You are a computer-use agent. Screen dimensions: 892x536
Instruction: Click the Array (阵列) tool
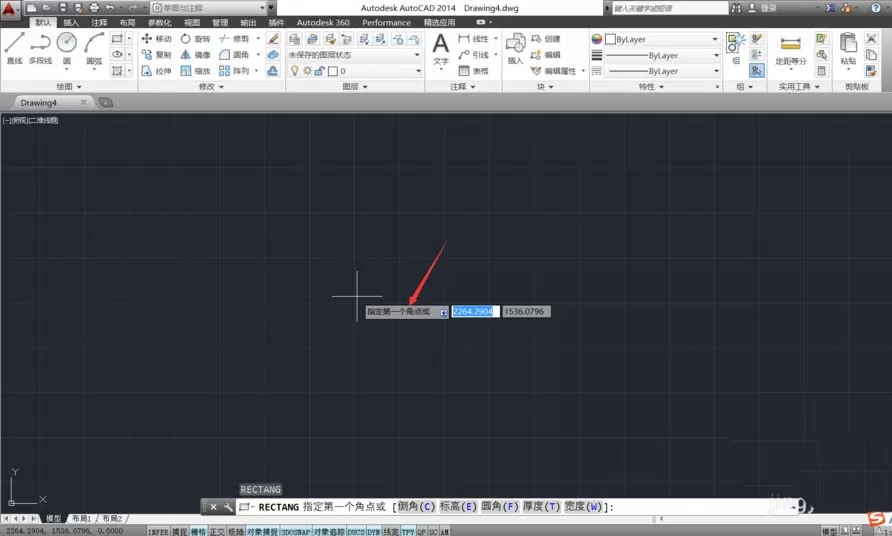pyautogui.click(x=234, y=71)
